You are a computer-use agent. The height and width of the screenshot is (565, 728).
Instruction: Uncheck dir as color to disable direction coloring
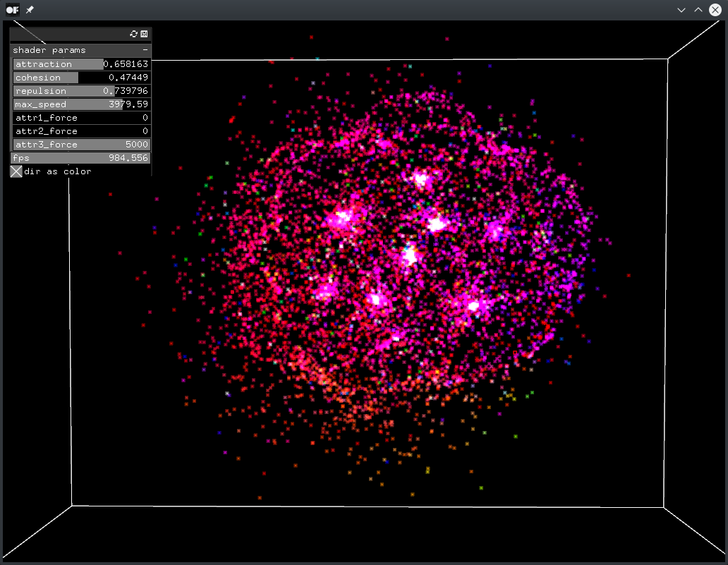click(16, 171)
